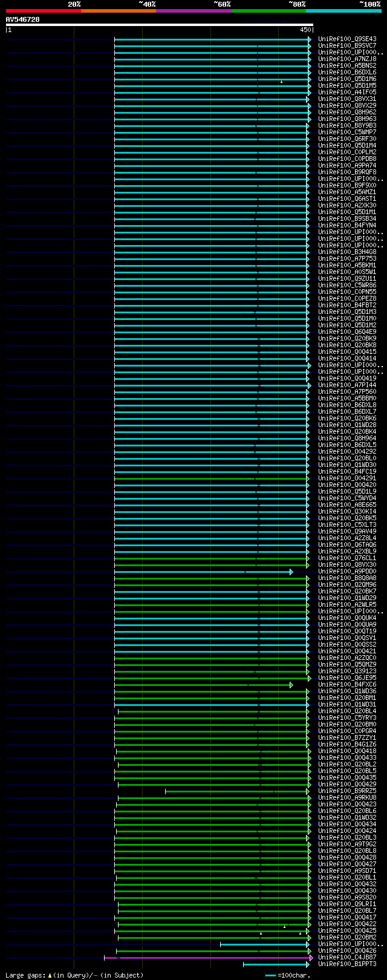The width and height of the screenshot is (387, 980).
Task: Click the UniRef100_B9RQF8 label
Action: tap(347, 172)
